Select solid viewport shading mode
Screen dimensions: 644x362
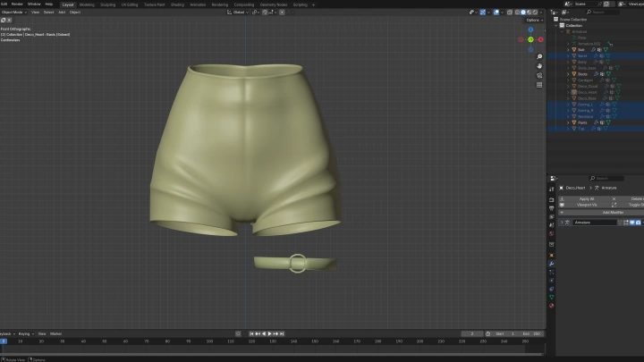tap(523, 13)
